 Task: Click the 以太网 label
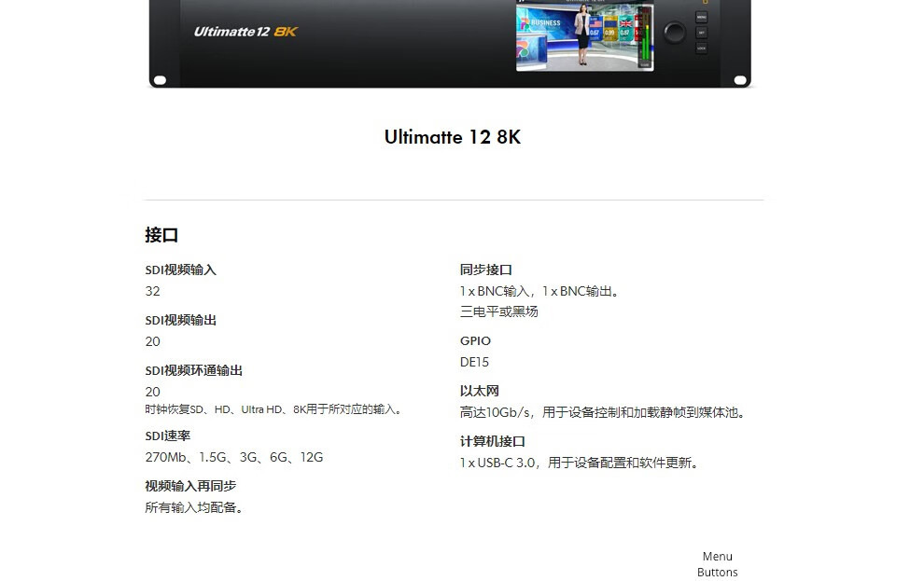click(x=480, y=391)
